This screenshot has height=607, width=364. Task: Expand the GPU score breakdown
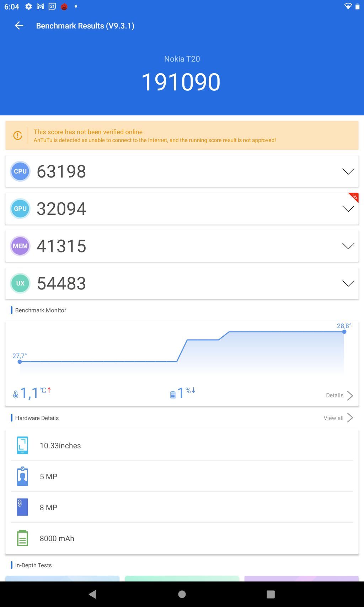[348, 209]
